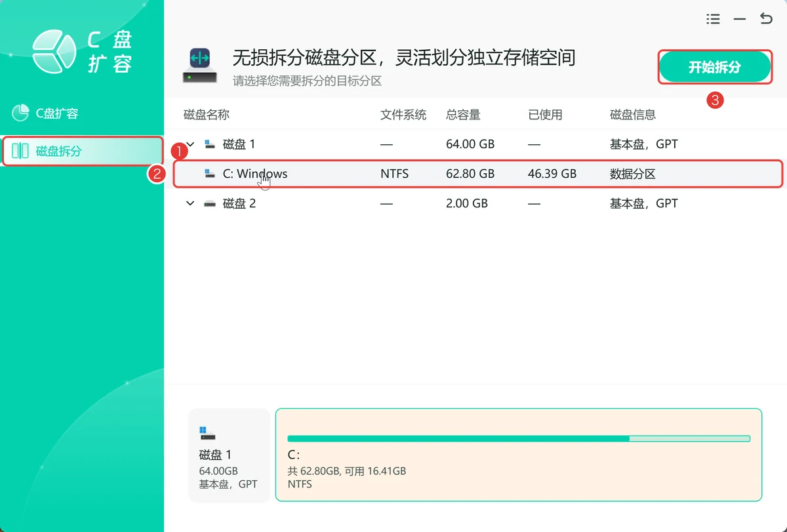Select the 磁盘 1 card in bottom panel
This screenshot has height=532, width=787.
coord(229,455)
